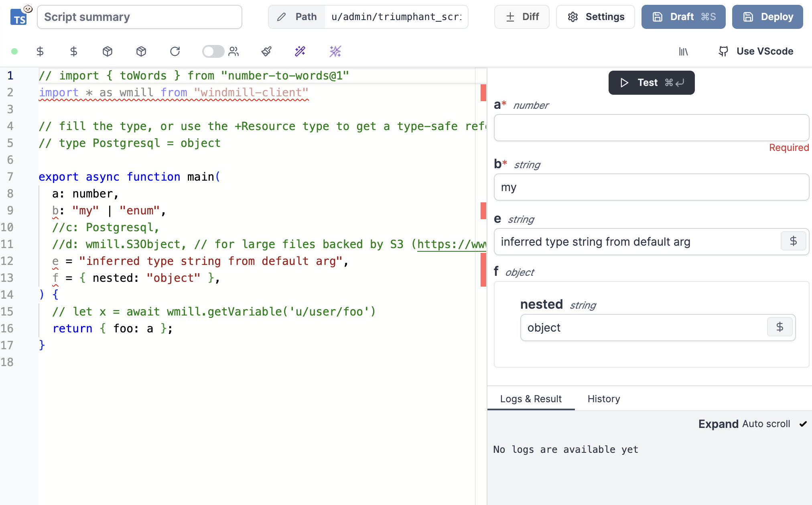Click the paintbrush format code icon
The image size is (812, 505).
click(266, 51)
